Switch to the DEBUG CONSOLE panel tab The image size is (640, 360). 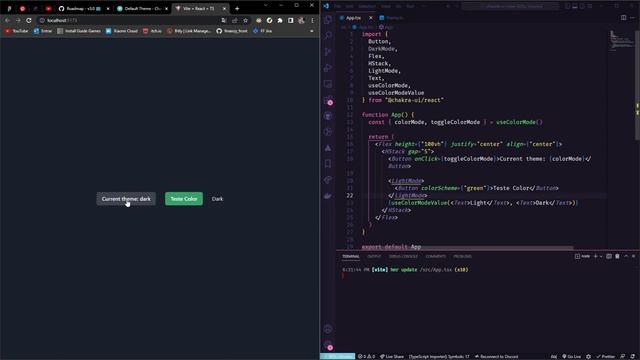(403, 256)
